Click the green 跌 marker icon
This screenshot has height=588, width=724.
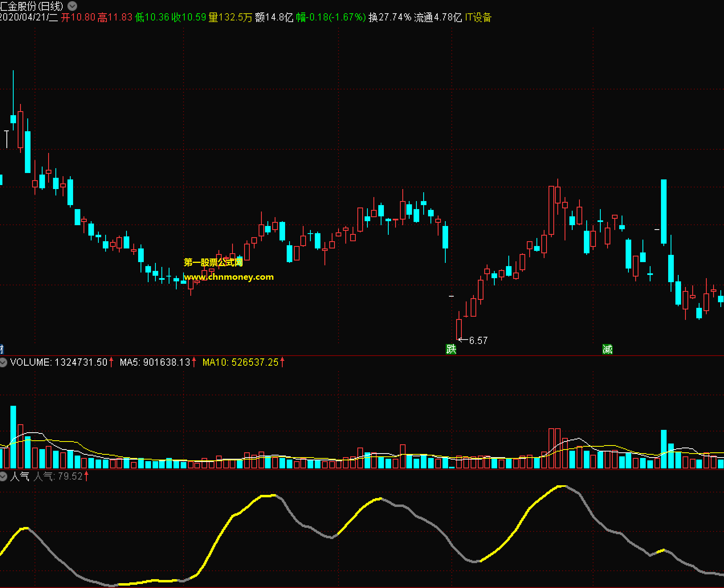click(x=451, y=349)
